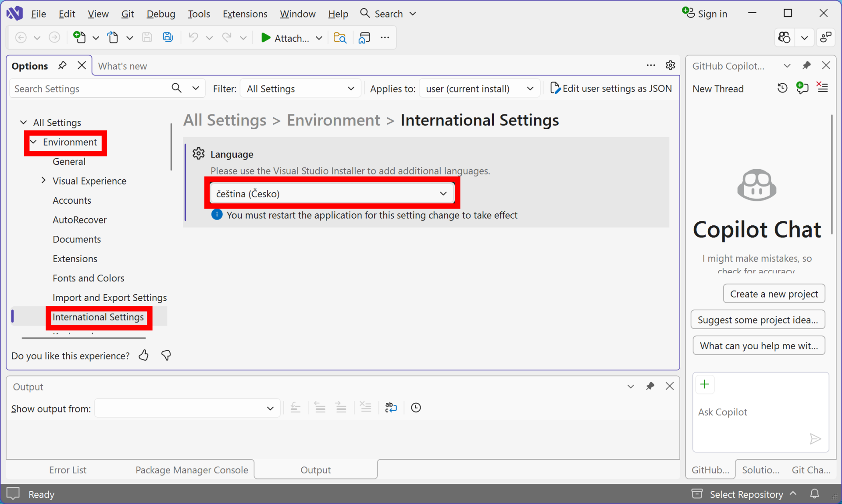Switch to the What's new tab

pyautogui.click(x=123, y=66)
